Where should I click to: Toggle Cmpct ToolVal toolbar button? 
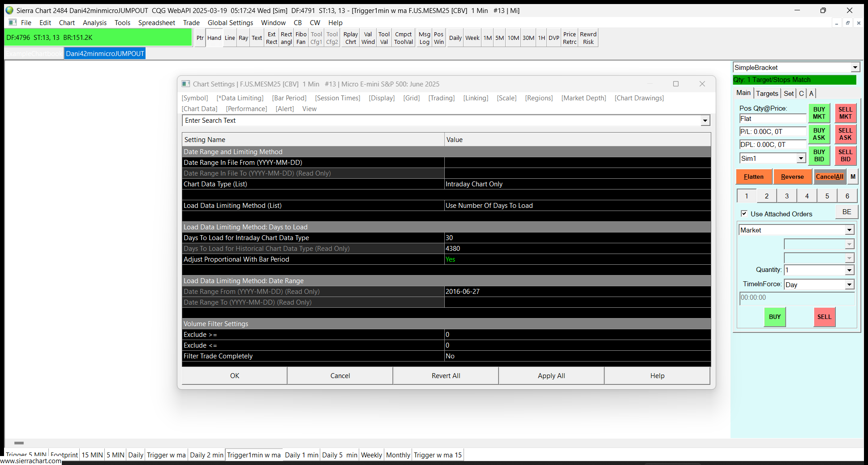click(x=403, y=38)
